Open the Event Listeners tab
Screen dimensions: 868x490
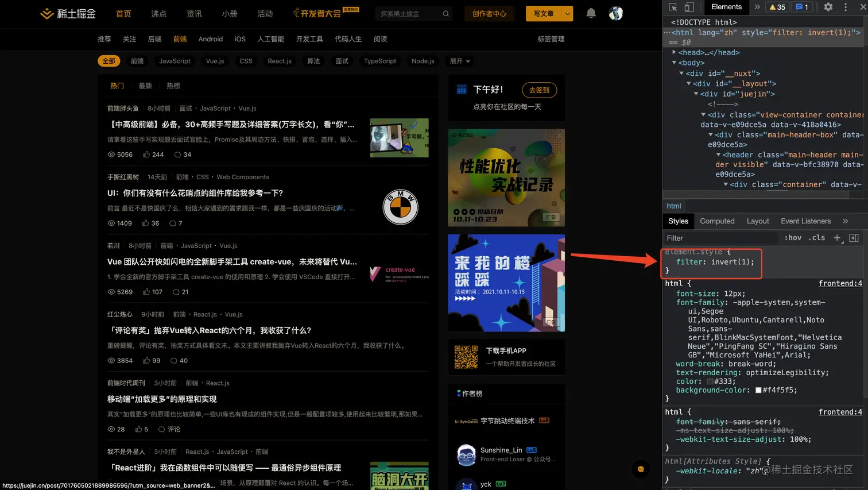805,221
